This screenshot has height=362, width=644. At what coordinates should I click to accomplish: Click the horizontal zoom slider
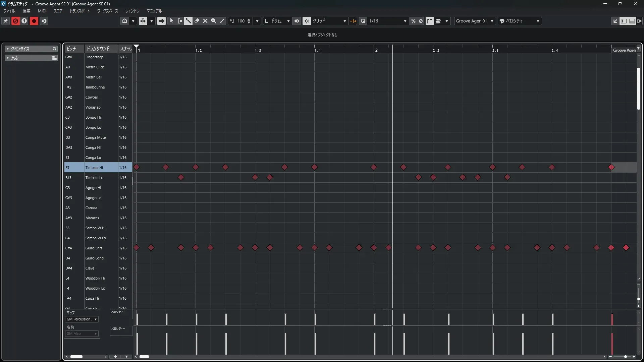point(625,357)
